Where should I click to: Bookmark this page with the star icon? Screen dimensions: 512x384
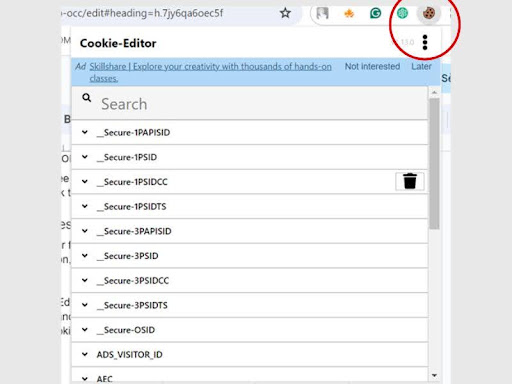[285, 13]
